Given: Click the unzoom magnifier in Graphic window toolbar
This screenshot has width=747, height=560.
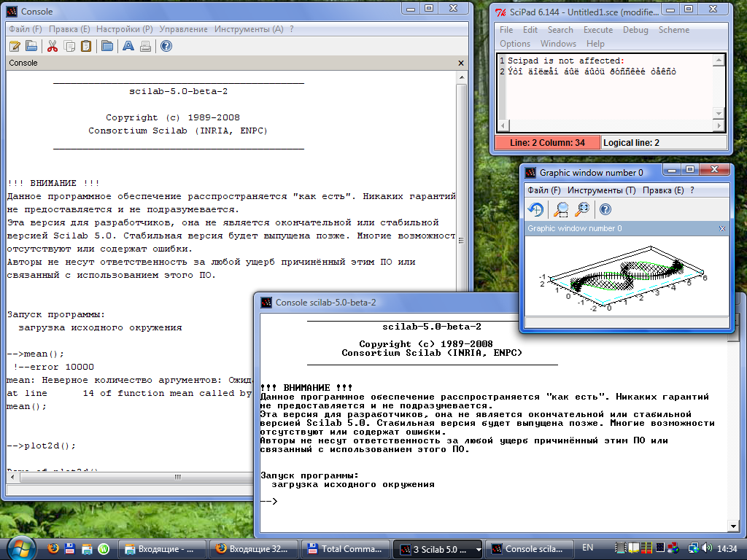Looking at the screenshot, I should coord(582,209).
